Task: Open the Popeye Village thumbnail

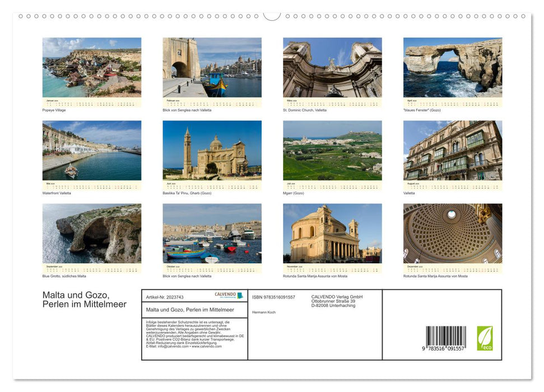Action: 92,67
